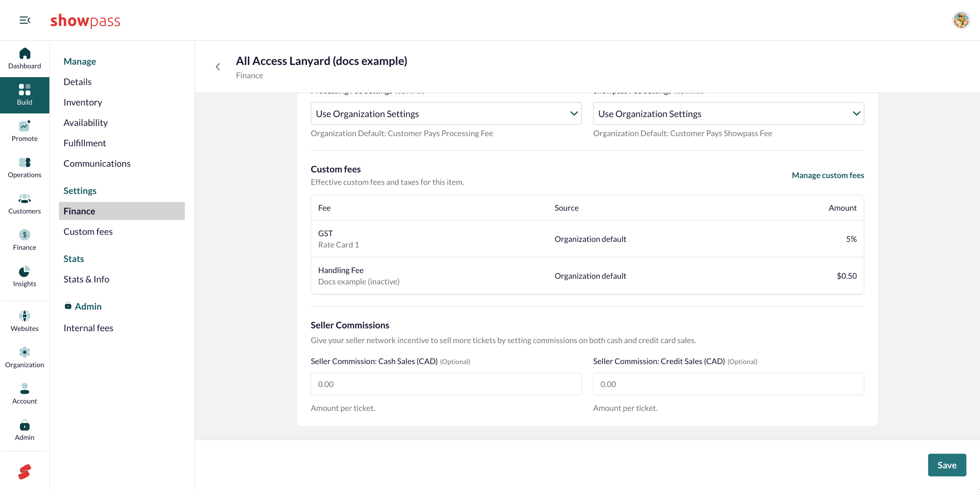
Task: Open the Availability menu item
Action: [x=86, y=122]
